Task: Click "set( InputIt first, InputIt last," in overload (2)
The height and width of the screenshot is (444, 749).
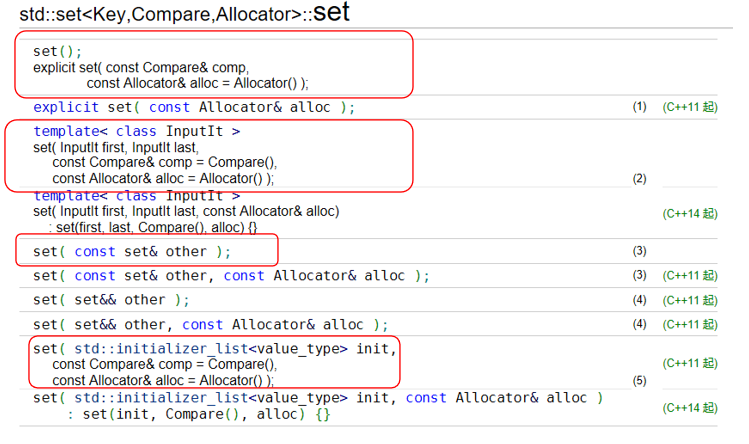Action: (116, 147)
